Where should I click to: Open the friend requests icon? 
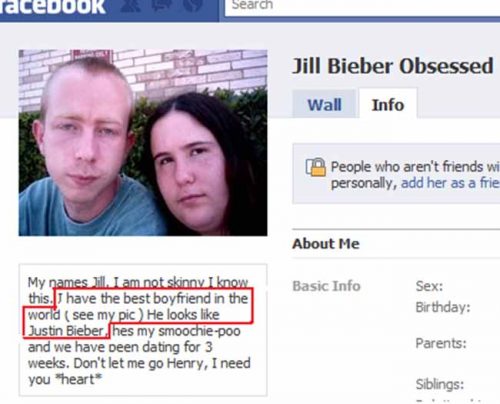(130, 5)
